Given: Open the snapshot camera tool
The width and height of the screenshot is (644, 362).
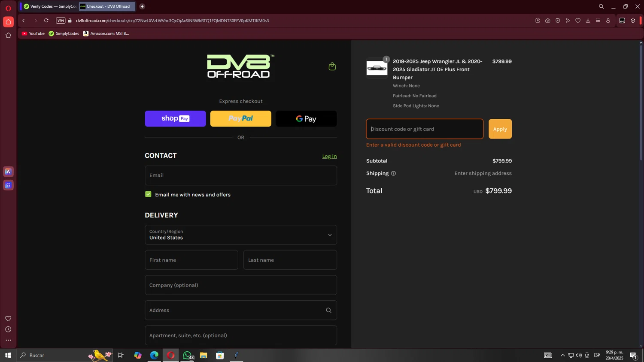Looking at the screenshot, I should (548, 21).
